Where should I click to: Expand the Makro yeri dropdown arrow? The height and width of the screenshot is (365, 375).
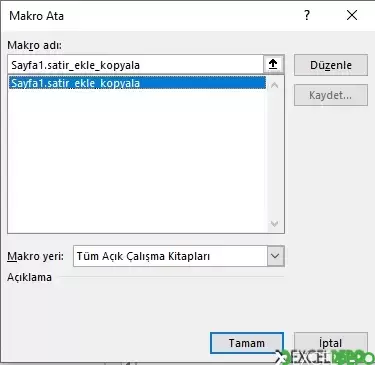275,256
